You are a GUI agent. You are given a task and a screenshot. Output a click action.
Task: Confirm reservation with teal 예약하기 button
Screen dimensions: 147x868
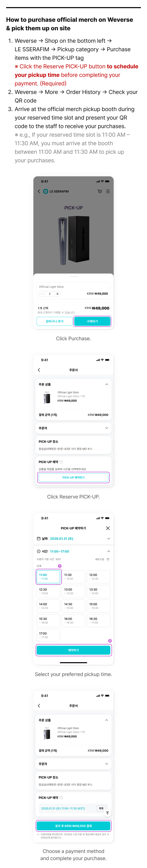click(73, 650)
